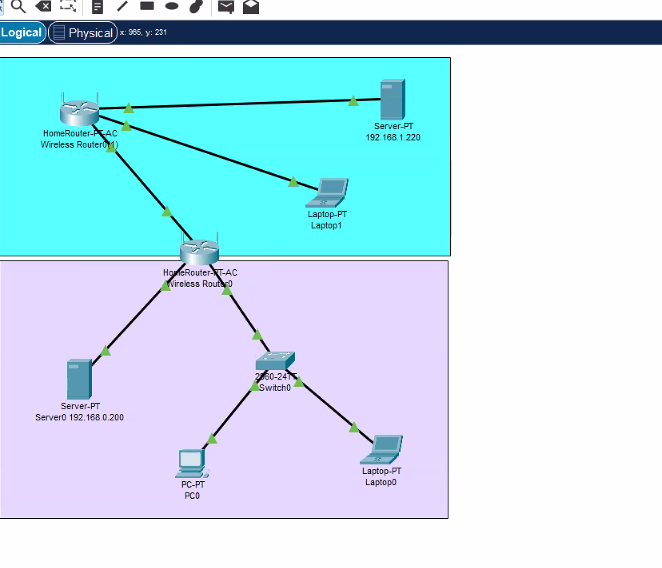Select the Place Note tool

(x=98, y=6)
